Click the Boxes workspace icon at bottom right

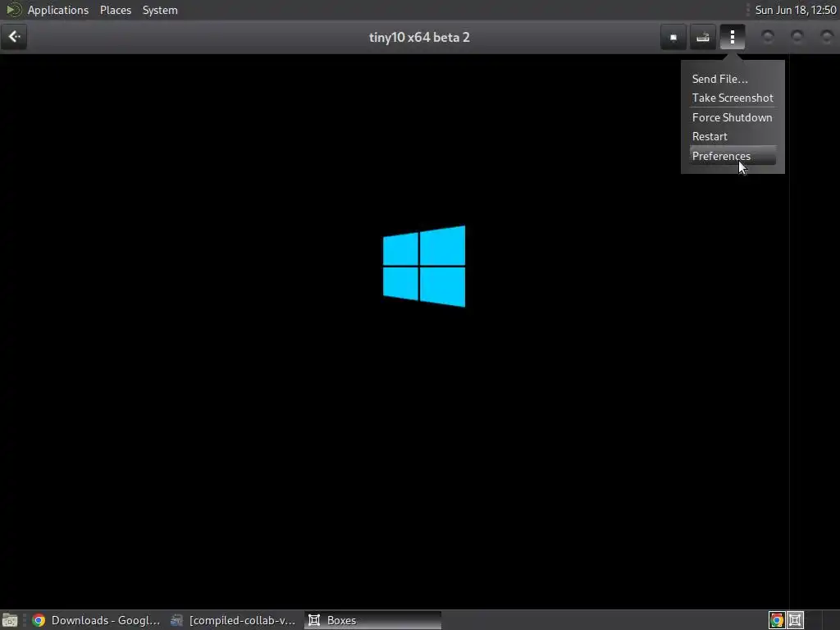tap(795, 620)
